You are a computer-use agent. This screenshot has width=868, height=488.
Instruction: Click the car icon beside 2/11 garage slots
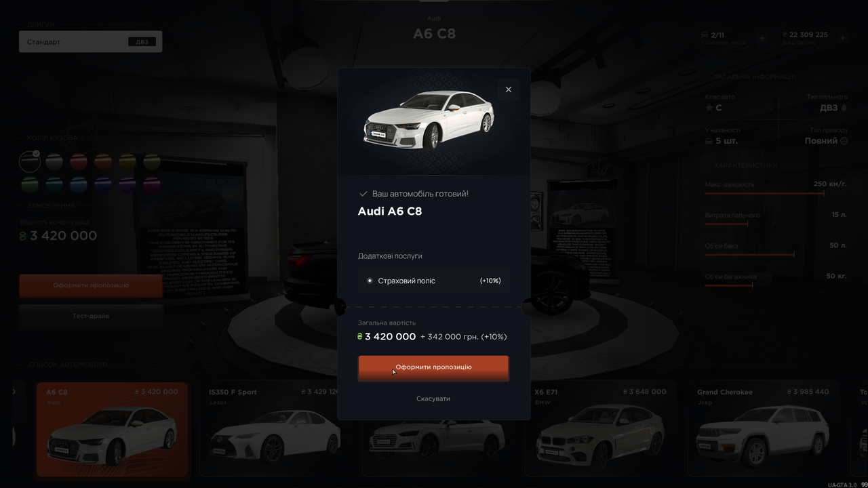(706, 35)
